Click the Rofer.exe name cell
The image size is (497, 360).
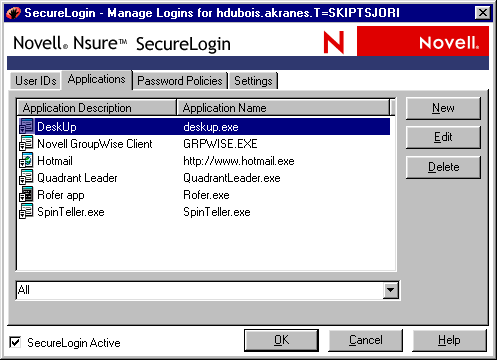pyautogui.click(x=206, y=195)
